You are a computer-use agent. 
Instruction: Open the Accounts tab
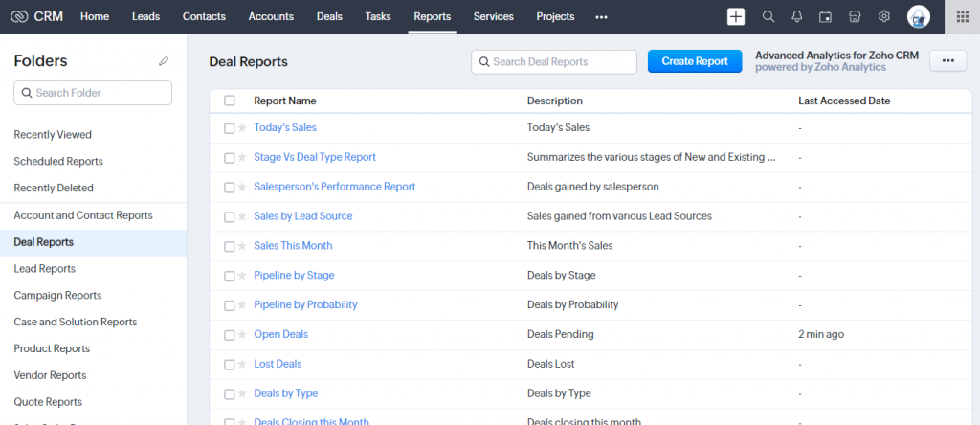pos(271,17)
